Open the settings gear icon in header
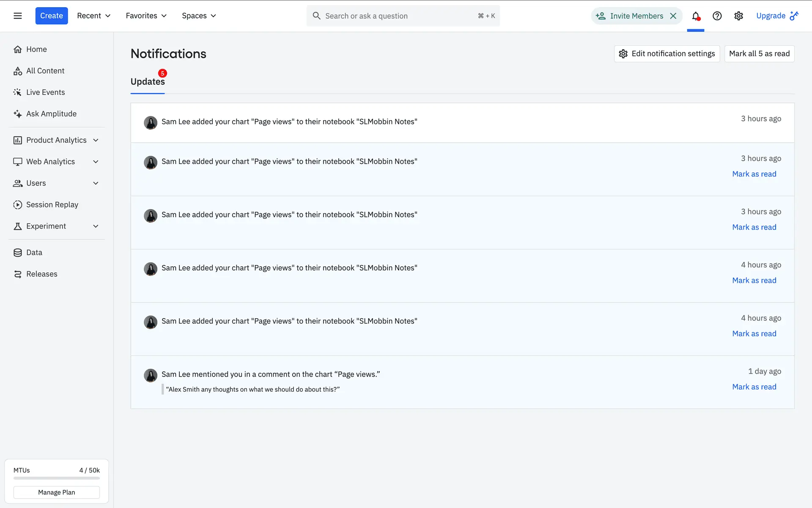The image size is (812, 508). pos(738,16)
